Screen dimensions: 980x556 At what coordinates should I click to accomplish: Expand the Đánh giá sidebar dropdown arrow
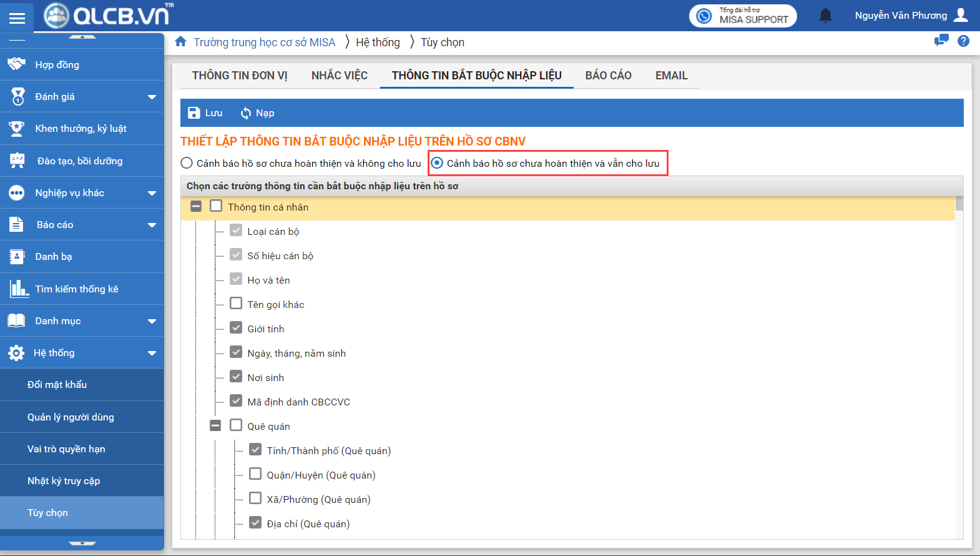[x=152, y=97]
